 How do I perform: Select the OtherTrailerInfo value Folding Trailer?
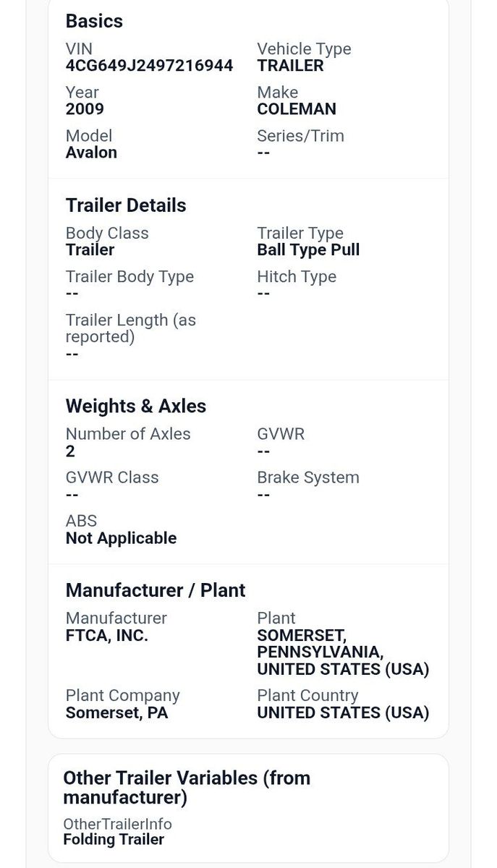pos(114,840)
